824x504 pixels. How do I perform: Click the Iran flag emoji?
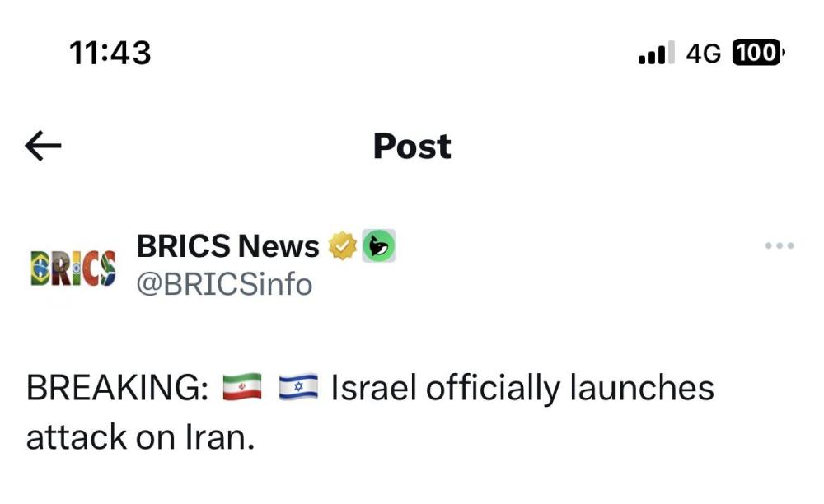point(242,387)
